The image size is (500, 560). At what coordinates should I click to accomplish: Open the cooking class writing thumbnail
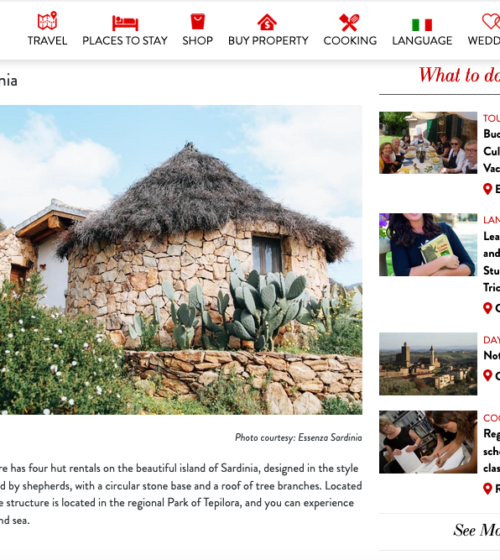428,442
